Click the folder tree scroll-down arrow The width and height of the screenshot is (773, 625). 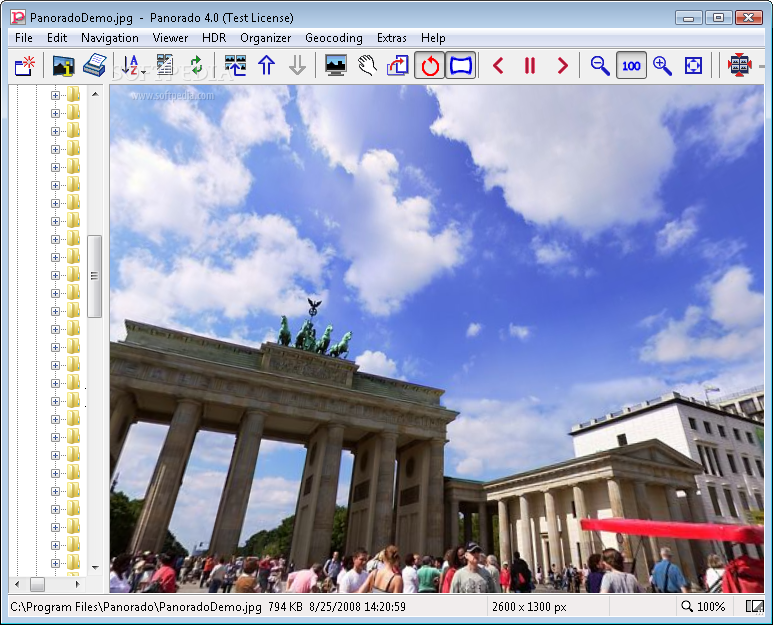click(x=95, y=568)
